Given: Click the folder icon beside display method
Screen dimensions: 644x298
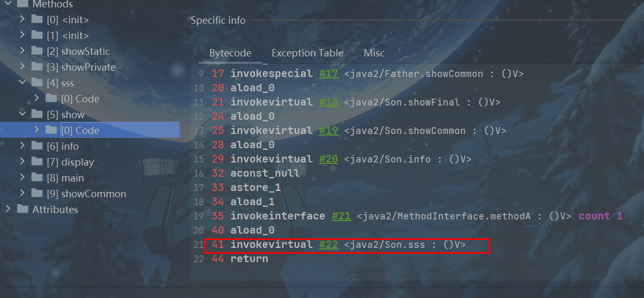Looking at the screenshot, I should (37, 162).
